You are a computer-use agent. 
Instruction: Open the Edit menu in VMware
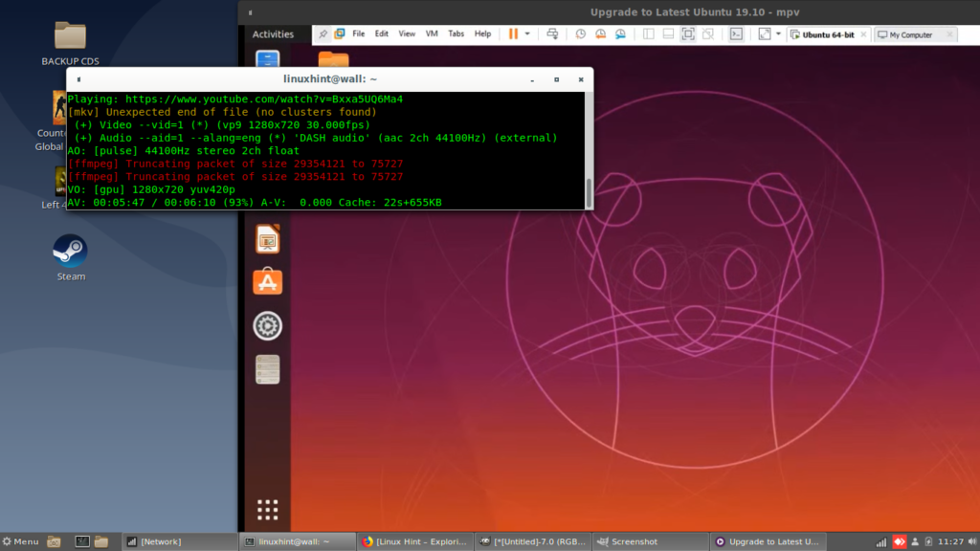click(381, 33)
